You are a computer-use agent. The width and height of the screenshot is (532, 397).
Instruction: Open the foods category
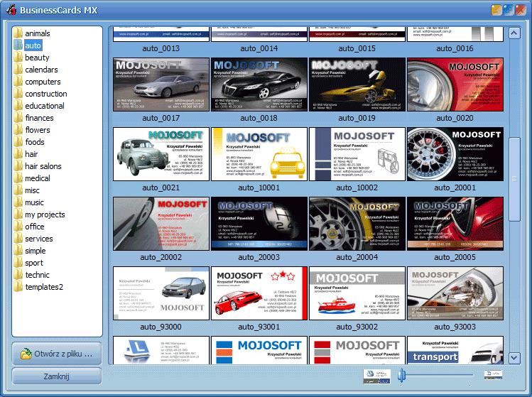(35, 142)
